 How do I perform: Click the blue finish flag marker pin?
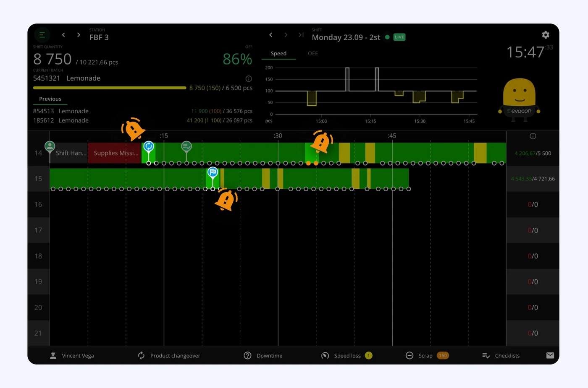click(213, 172)
